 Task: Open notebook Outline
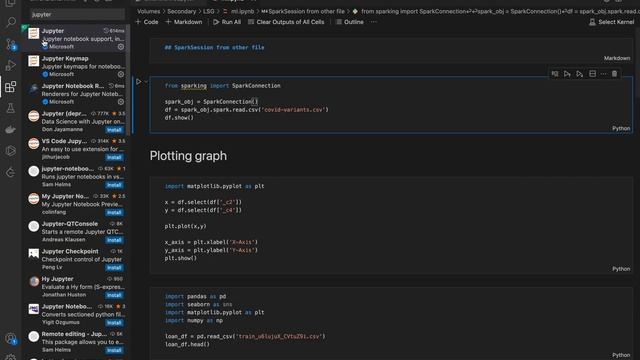tap(350, 22)
